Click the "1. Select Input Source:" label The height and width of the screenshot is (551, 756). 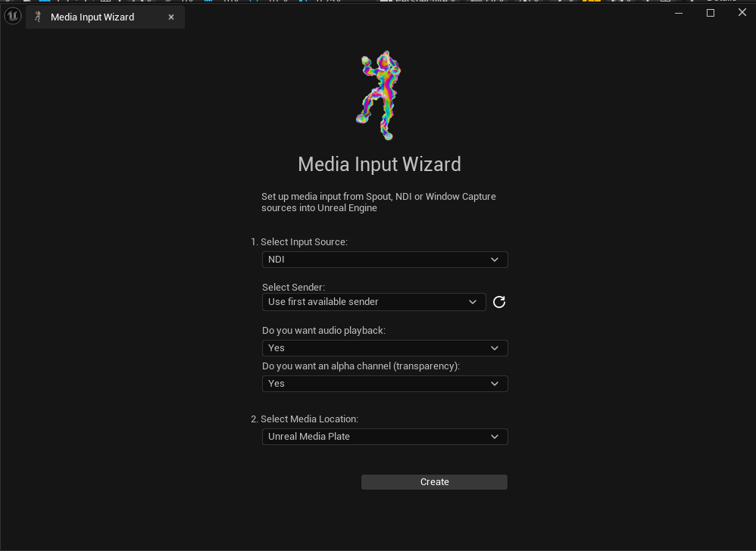pyautogui.click(x=299, y=241)
